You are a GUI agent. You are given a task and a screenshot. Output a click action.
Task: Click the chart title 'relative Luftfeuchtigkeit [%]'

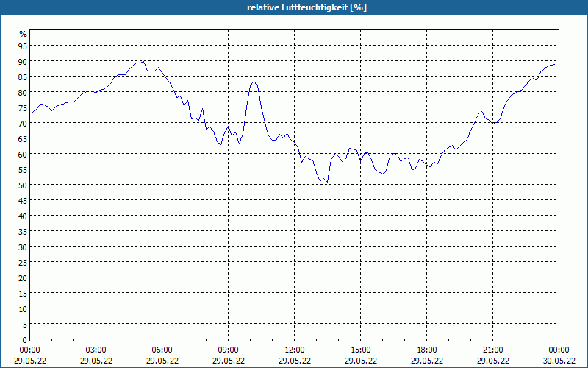[x=306, y=7]
